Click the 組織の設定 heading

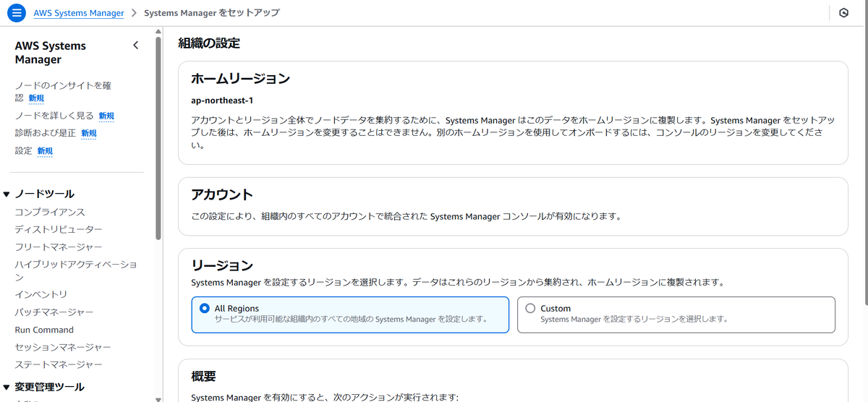pos(209,43)
